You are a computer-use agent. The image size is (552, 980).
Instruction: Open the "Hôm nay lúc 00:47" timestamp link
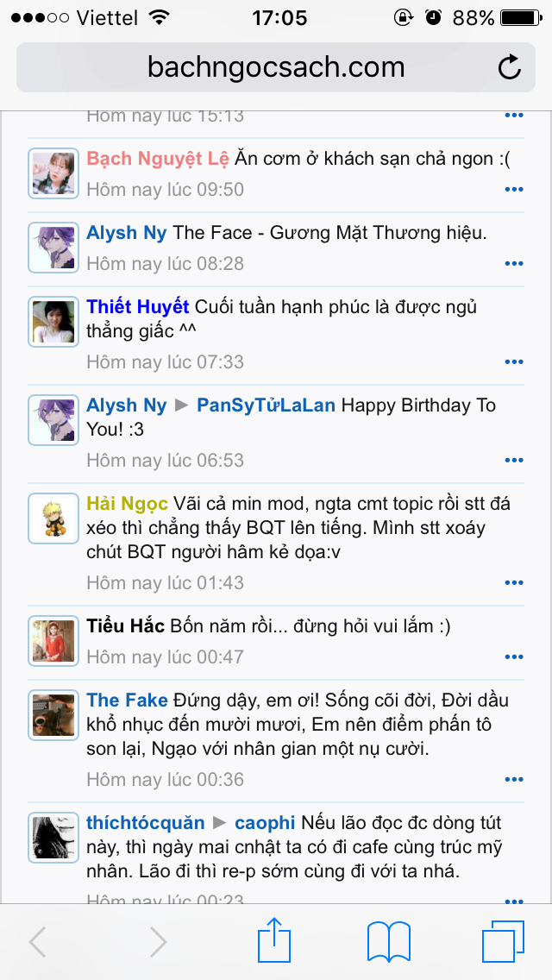coord(165,657)
